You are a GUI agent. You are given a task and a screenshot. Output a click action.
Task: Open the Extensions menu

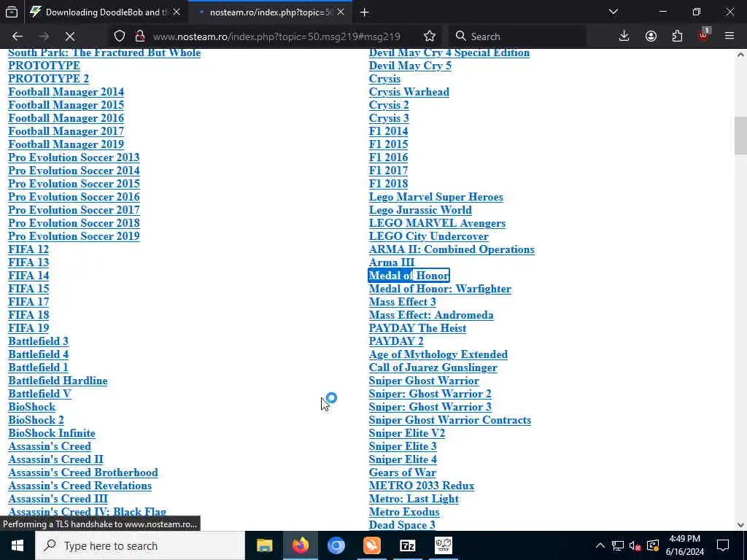(x=677, y=36)
